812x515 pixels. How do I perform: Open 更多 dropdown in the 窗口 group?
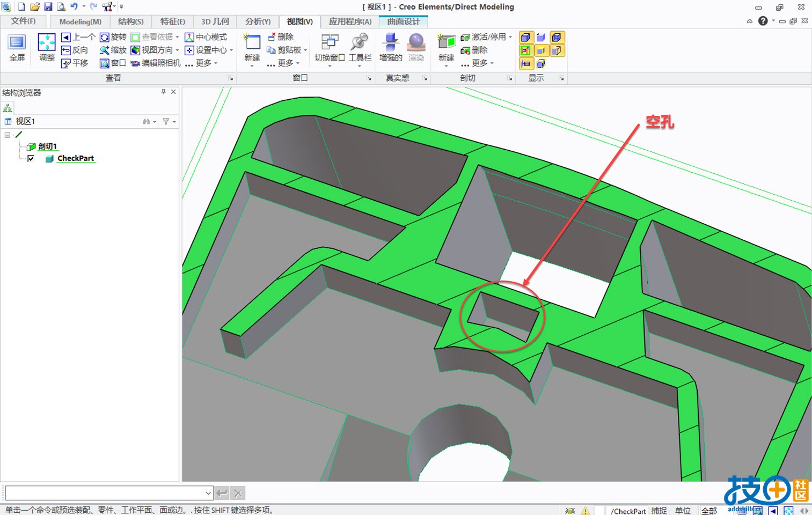click(284, 63)
